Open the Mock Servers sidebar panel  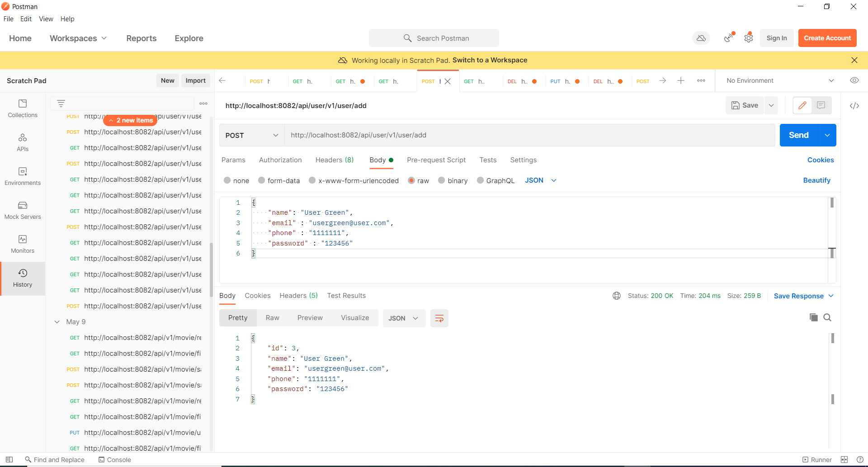click(23, 211)
